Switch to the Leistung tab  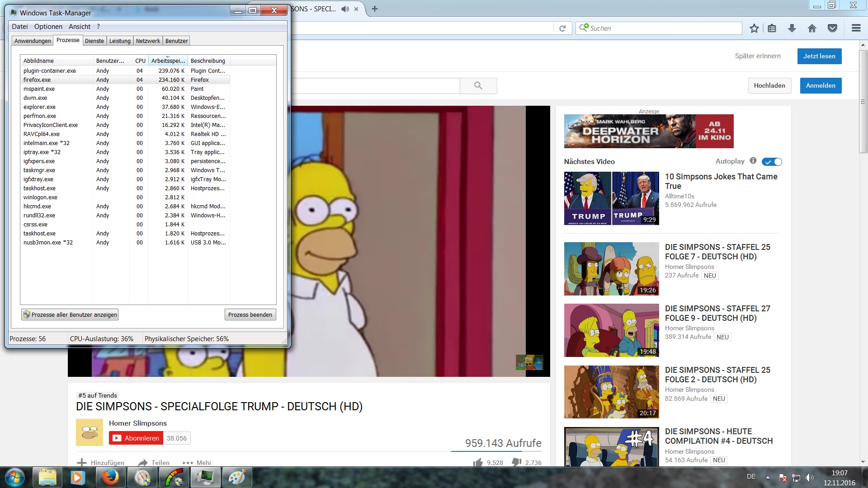[x=120, y=41]
